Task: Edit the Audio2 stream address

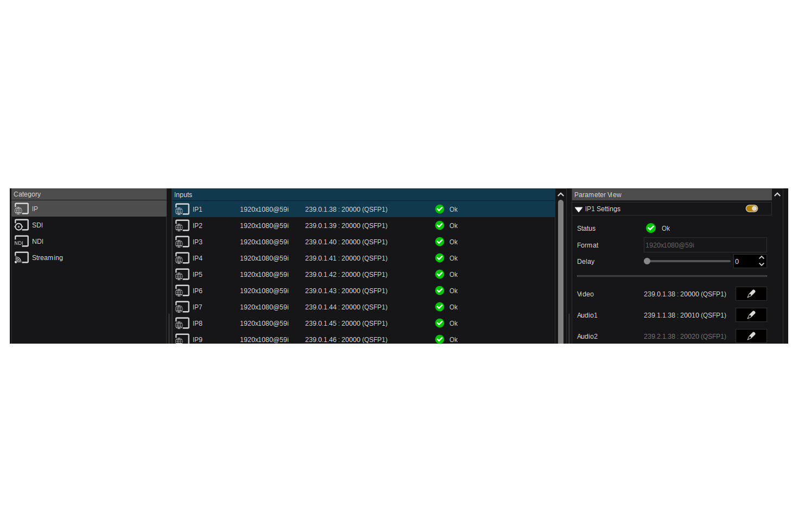Action: (x=751, y=336)
